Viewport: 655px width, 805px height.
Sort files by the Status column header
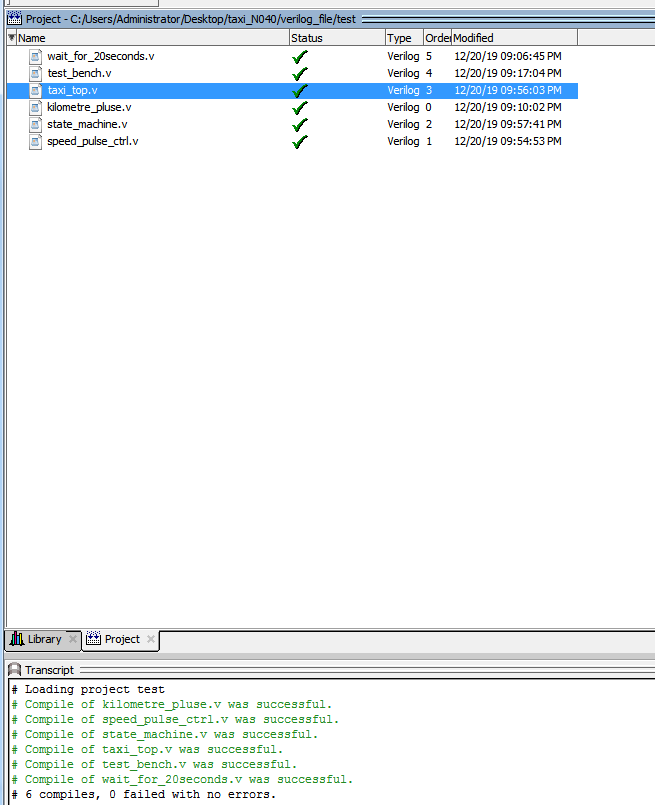[x=337, y=38]
